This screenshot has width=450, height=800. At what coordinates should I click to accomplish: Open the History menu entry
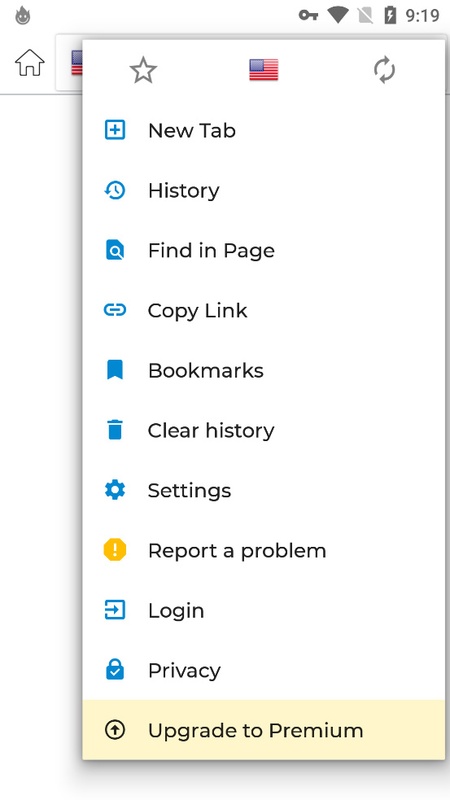(x=263, y=190)
